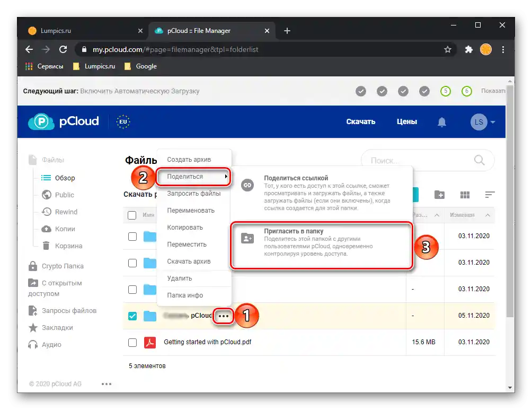This screenshot has height=410, width=532.
Task: Bookmark this page with the star icon
Action: [448, 50]
